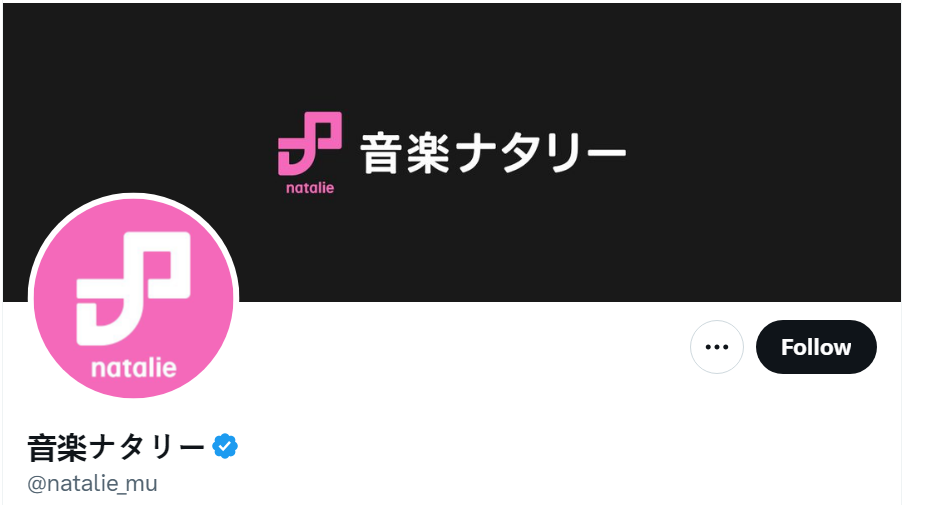Open the three-dot More options menu
Screen dimensions: 945x505
tap(717, 347)
